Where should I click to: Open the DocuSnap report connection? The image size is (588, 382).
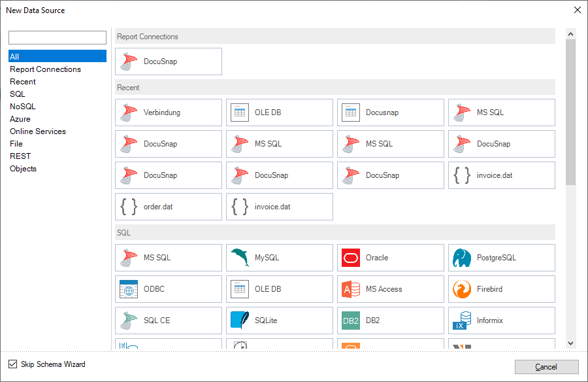[x=169, y=61]
